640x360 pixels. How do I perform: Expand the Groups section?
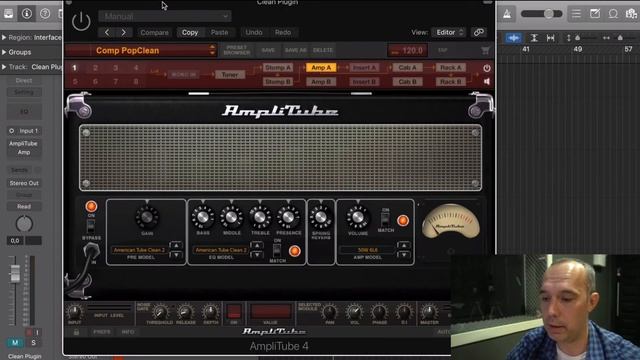[x=4, y=52]
